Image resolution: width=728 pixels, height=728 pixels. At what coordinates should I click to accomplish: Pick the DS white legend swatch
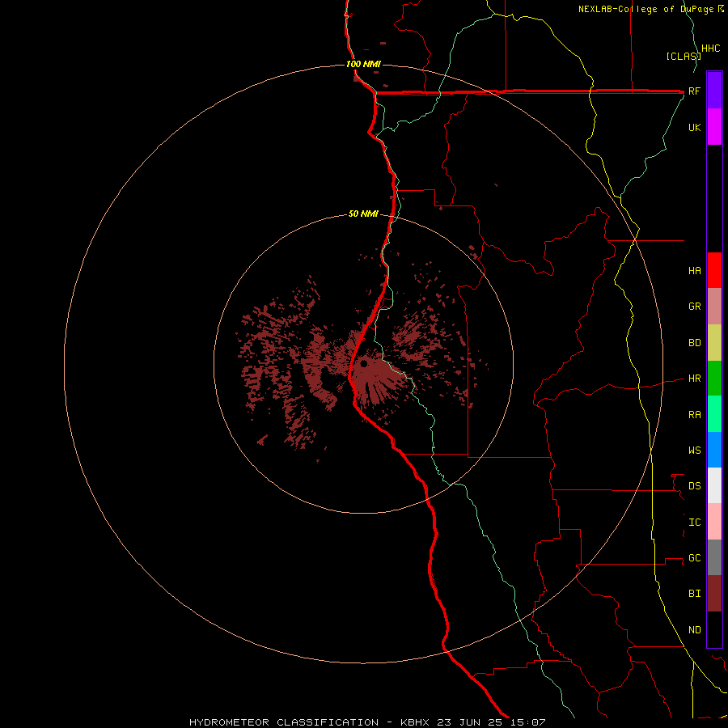click(x=714, y=485)
